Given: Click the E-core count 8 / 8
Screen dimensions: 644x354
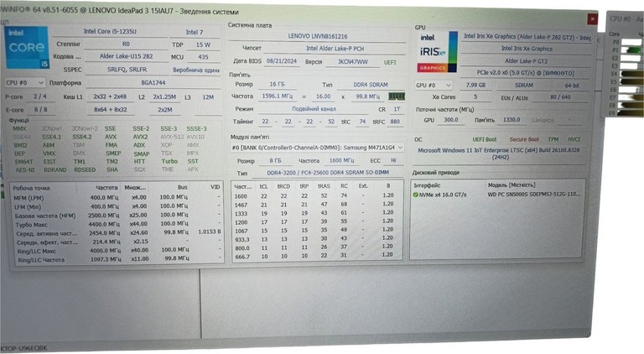Looking at the screenshot, I should 40,110.
